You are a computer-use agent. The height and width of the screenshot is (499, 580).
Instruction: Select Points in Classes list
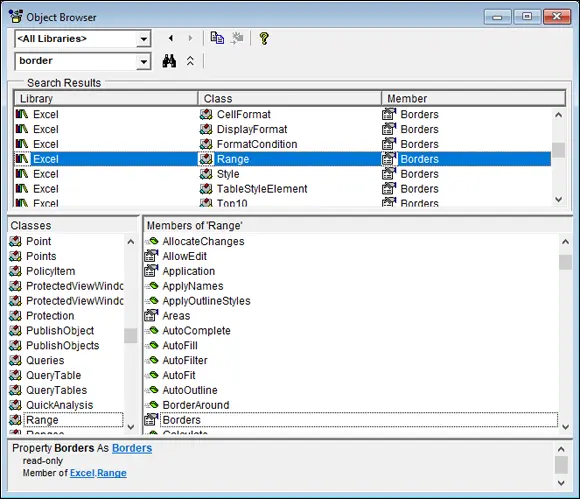[x=41, y=256]
